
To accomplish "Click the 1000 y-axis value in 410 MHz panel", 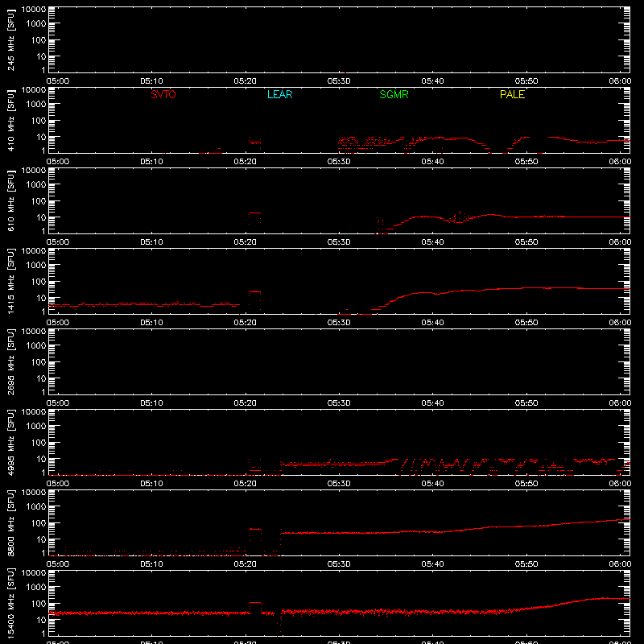I will (x=36, y=105).
